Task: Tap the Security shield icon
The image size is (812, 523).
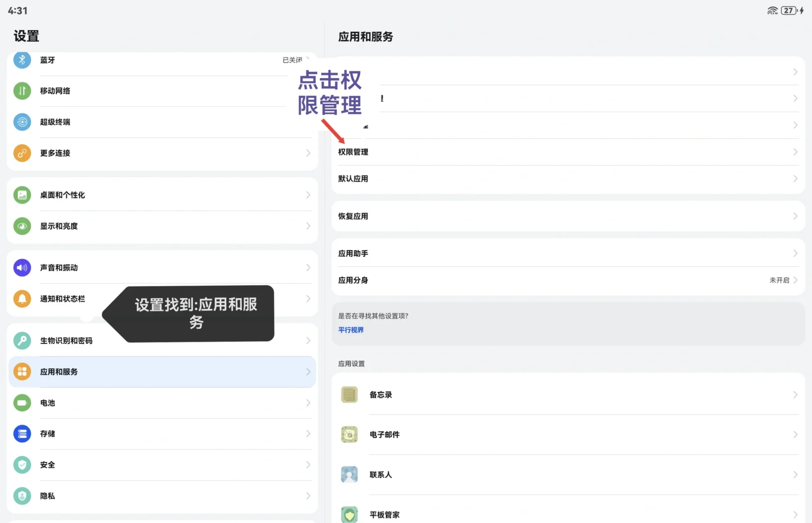Action: click(22, 465)
